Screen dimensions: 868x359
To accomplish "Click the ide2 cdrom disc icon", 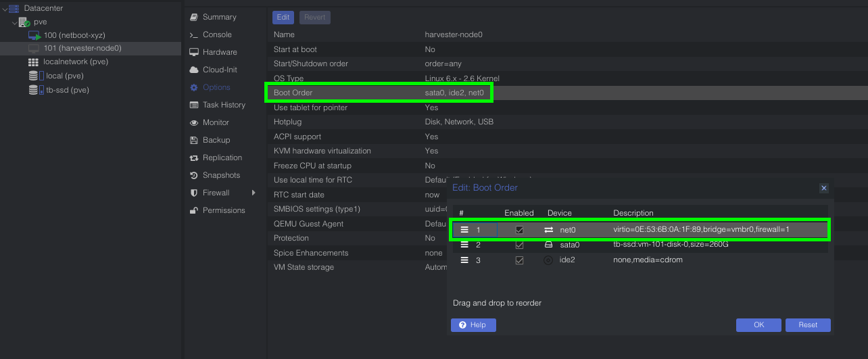I will pos(548,260).
